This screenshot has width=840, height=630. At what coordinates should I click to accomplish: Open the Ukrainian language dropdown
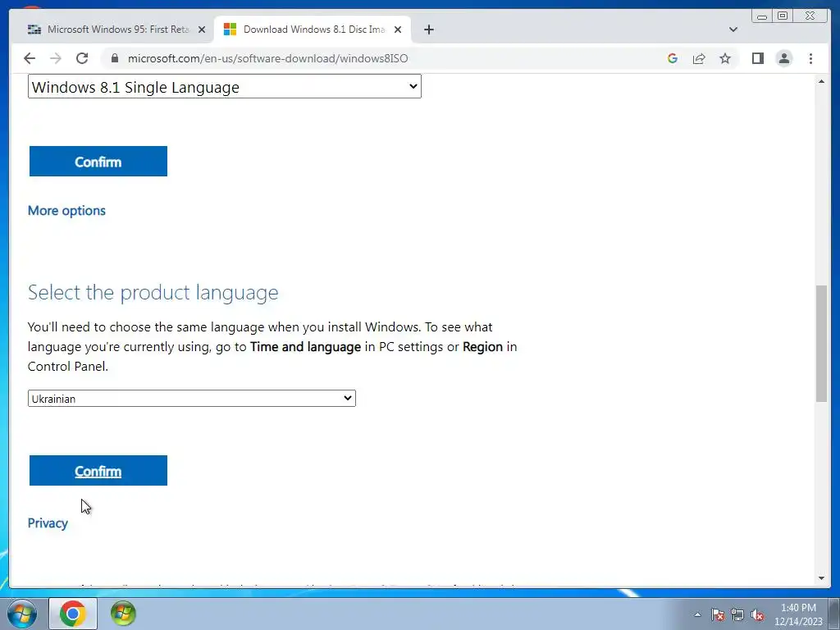tap(192, 399)
